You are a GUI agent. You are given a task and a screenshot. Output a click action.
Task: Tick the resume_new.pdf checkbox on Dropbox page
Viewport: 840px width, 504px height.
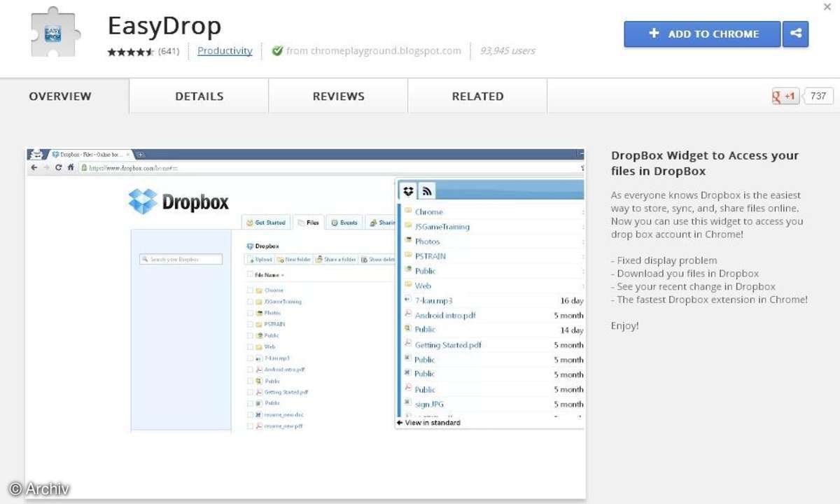click(250, 426)
